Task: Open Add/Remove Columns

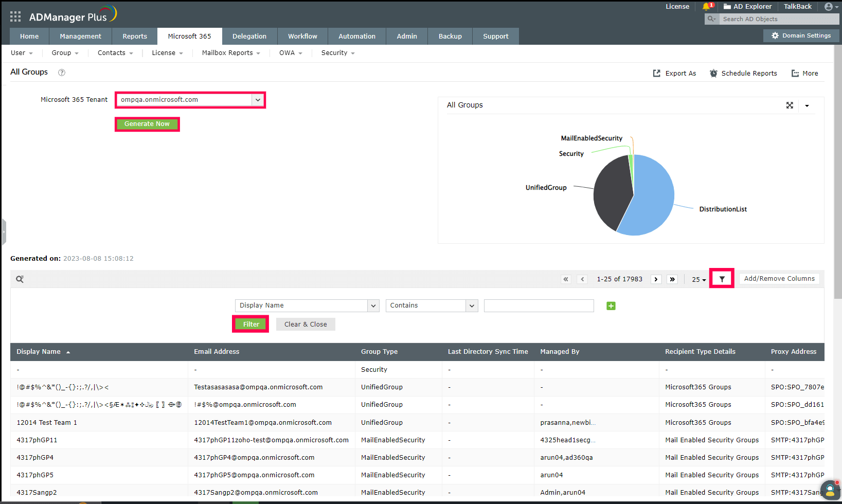Action: pos(779,279)
